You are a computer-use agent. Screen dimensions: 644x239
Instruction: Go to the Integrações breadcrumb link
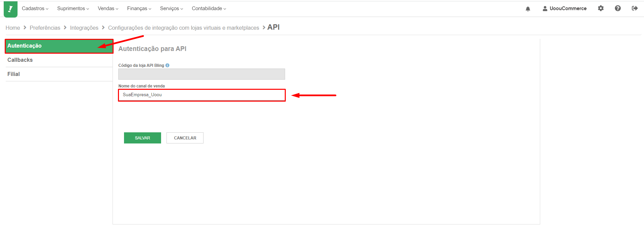click(84, 28)
